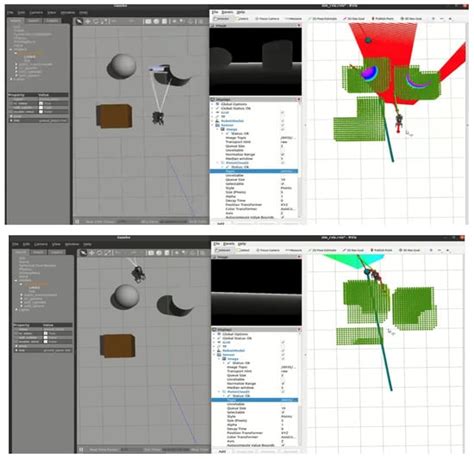Screen dimensions: 474x459
Task: Switch to Insert tab in upper Gazebo panel
Action: coord(33,21)
